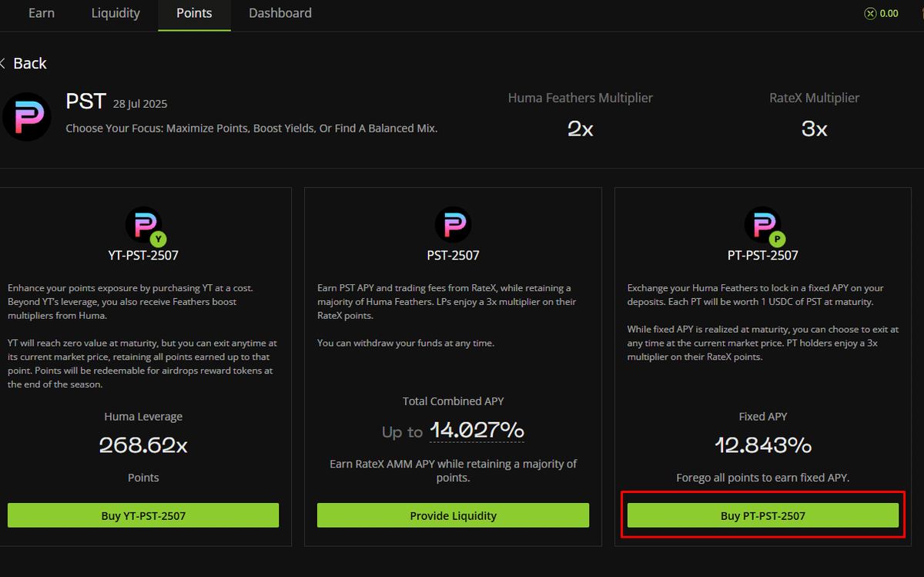Click the green Y badge on the YT icon
The height and width of the screenshot is (577, 924).
coord(159,239)
